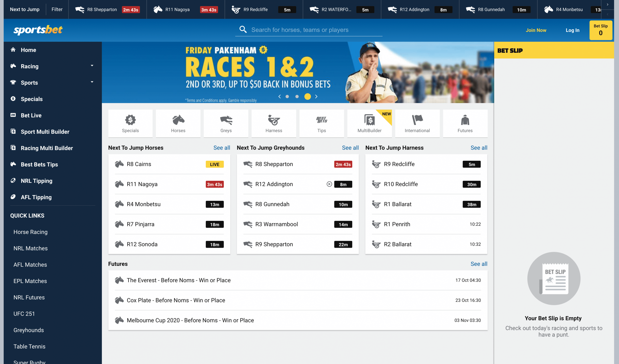Open R8 Gunnedah race in top bar
Image resolution: width=619 pixels, height=364 pixels.
498,9
